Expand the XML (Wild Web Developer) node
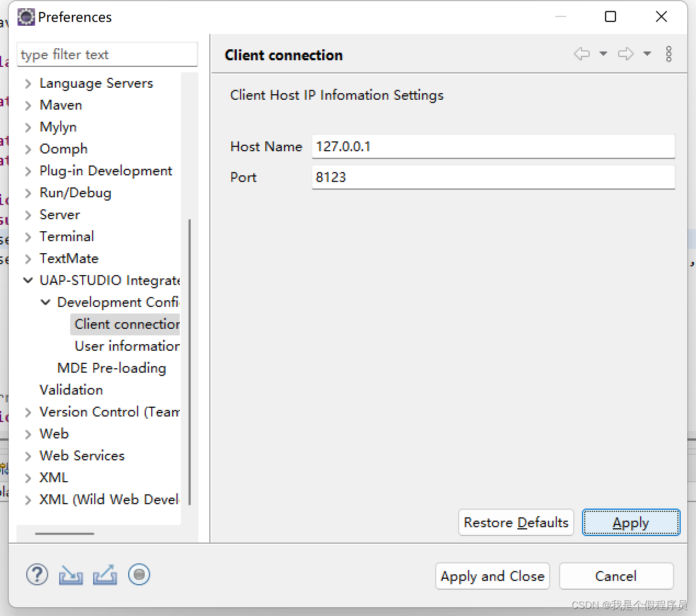This screenshot has height=616, width=696. [28, 500]
